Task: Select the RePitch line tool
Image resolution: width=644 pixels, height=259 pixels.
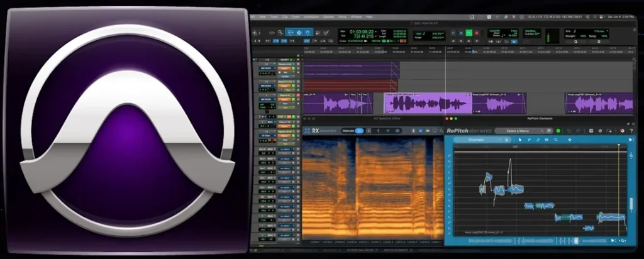Action: click(x=538, y=140)
